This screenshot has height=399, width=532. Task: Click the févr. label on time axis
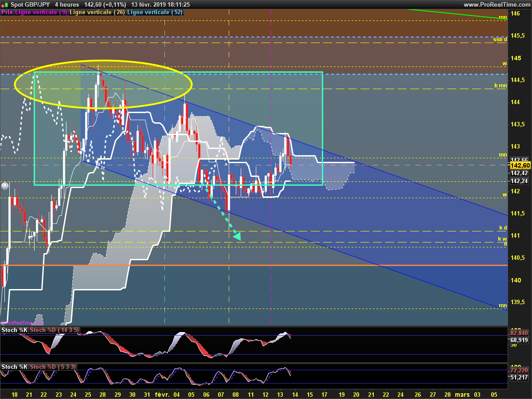click(162, 394)
